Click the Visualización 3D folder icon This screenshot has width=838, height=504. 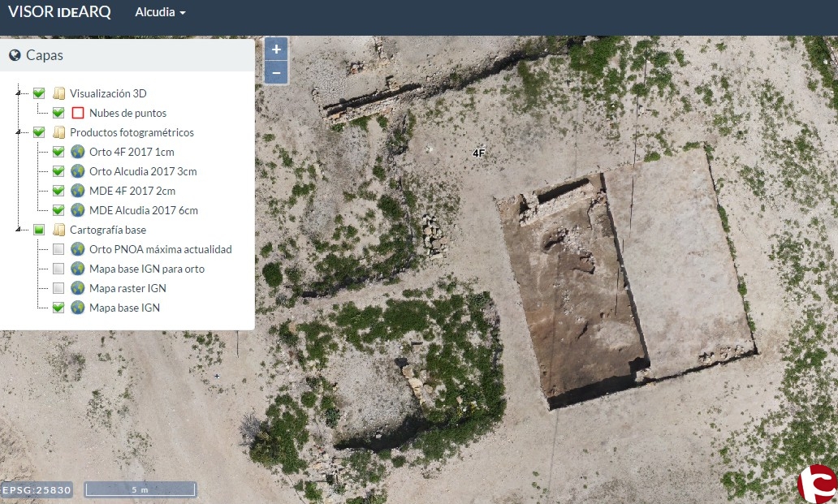click(58, 93)
